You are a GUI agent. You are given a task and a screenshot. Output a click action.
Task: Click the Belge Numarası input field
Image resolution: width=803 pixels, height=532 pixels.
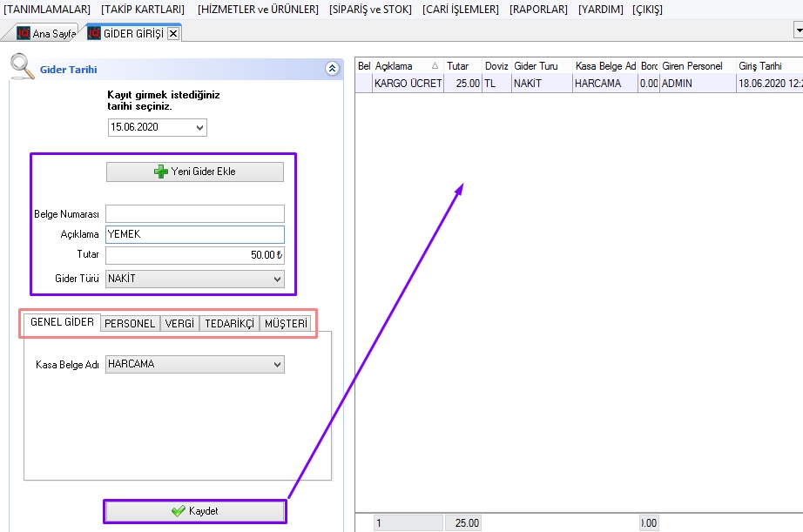tap(195, 214)
